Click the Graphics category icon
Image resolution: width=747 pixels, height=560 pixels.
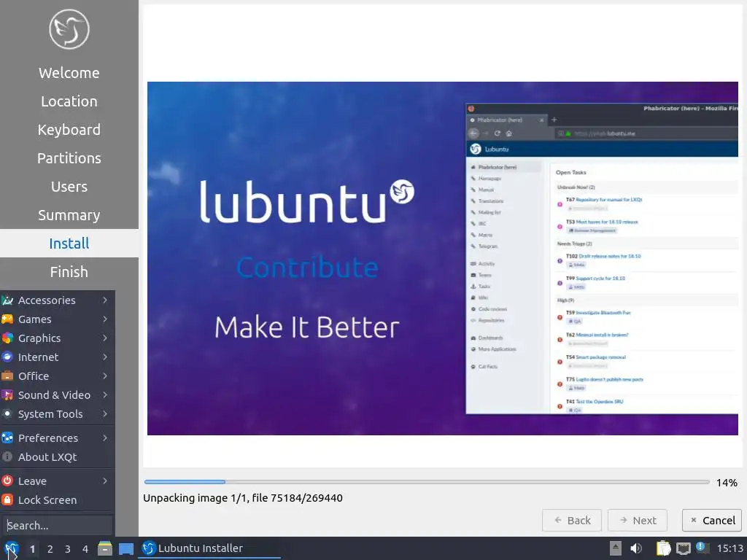point(7,338)
